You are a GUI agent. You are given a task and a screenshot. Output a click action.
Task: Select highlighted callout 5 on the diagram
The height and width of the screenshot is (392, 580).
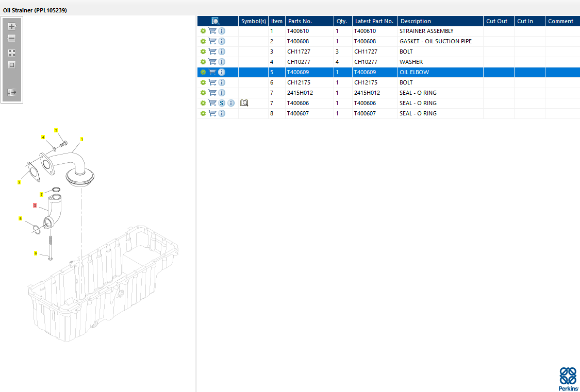click(35, 205)
